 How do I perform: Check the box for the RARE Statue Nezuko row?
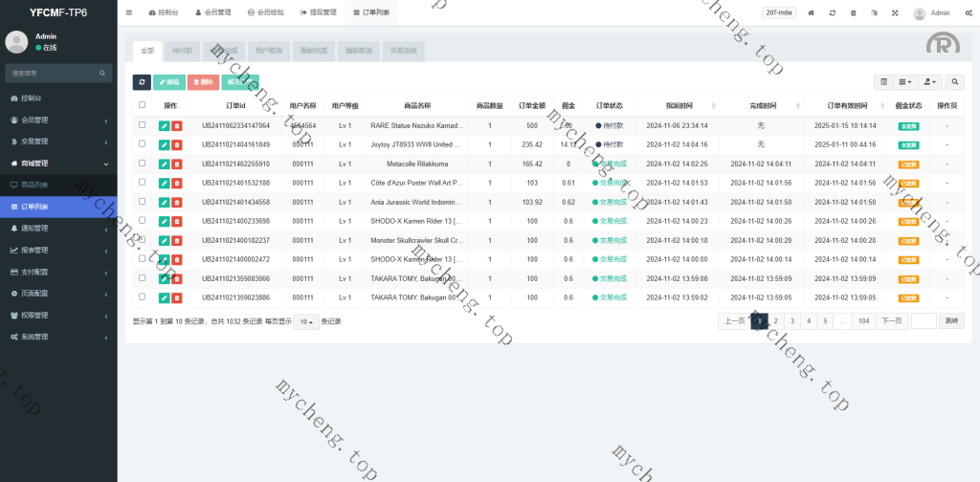(143, 125)
